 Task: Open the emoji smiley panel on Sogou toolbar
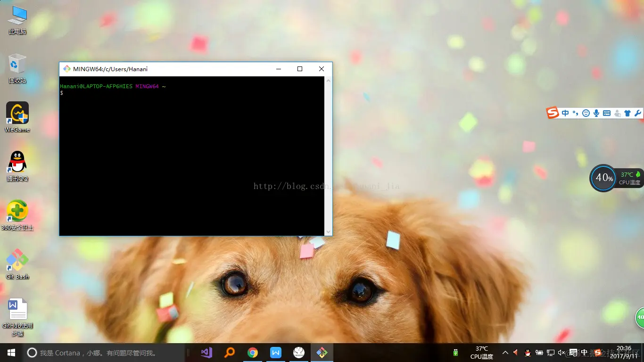click(586, 113)
